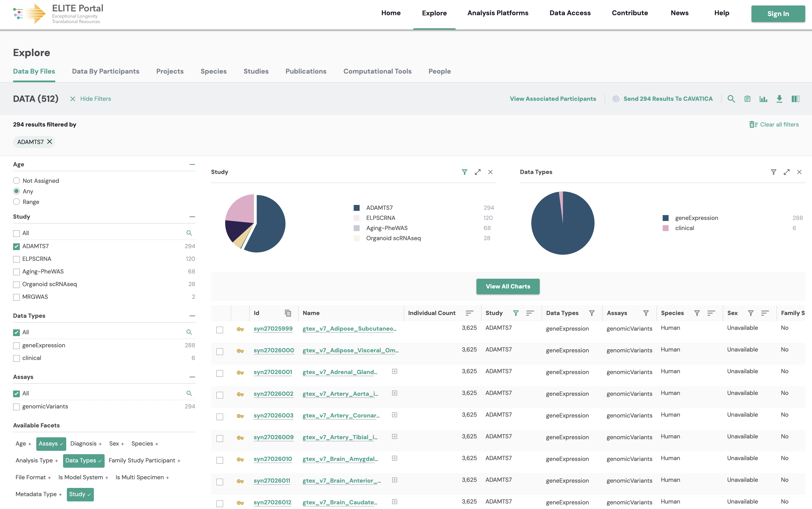Expand name for gtex_v7_Adrenal_Gland row

pyautogui.click(x=395, y=371)
